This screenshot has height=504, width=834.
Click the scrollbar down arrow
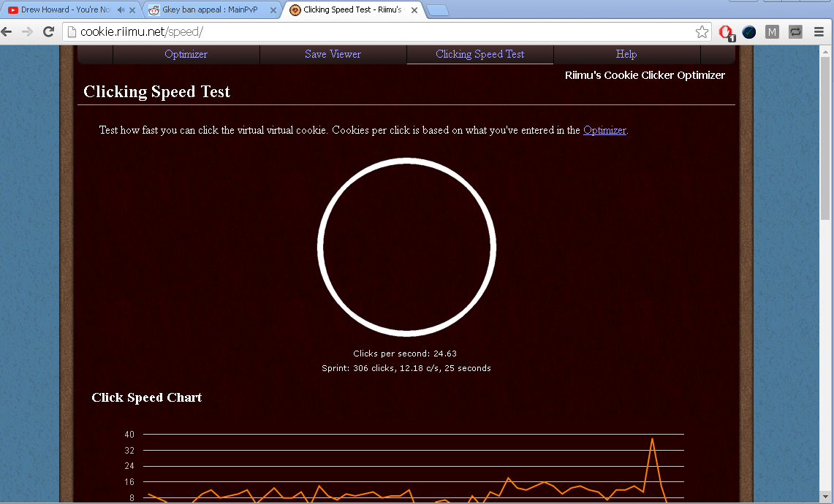[x=825, y=497]
